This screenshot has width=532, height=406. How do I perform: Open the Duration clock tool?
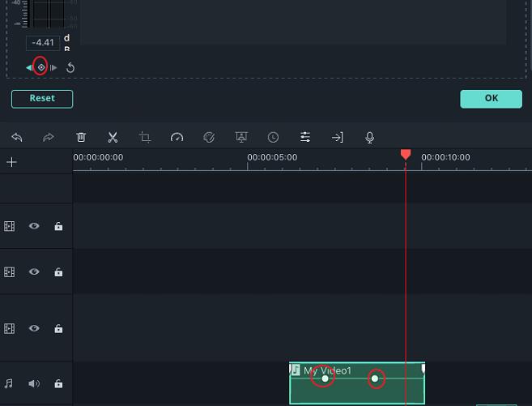coord(273,137)
